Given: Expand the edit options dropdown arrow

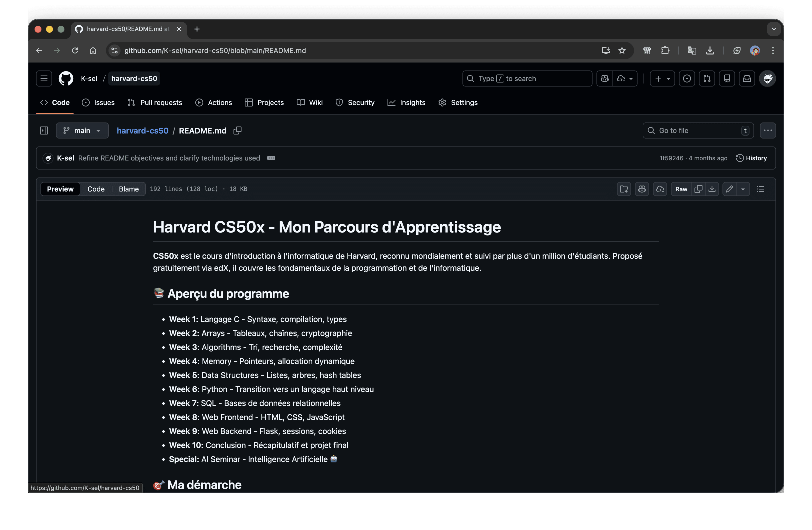Looking at the screenshot, I should point(743,189).
